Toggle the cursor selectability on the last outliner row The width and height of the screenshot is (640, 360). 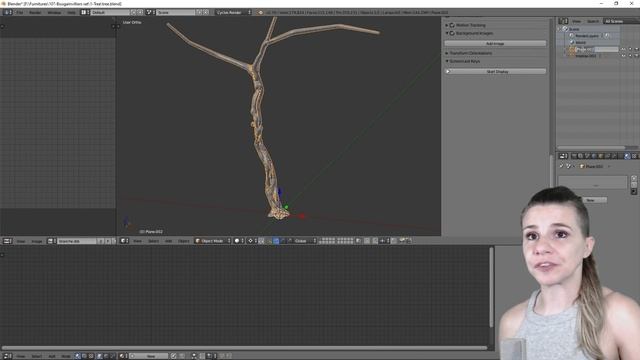pyautogui.click(x=630, y=56)
